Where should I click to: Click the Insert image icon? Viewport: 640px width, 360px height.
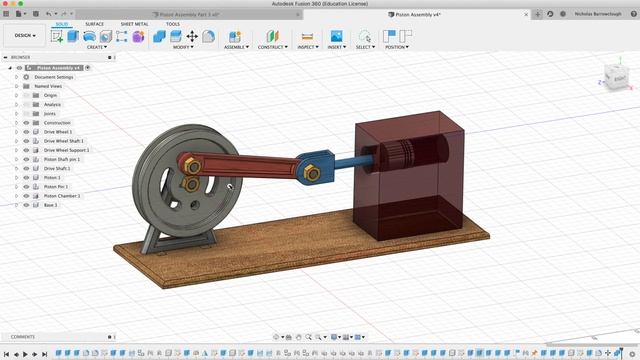[336, 36]
